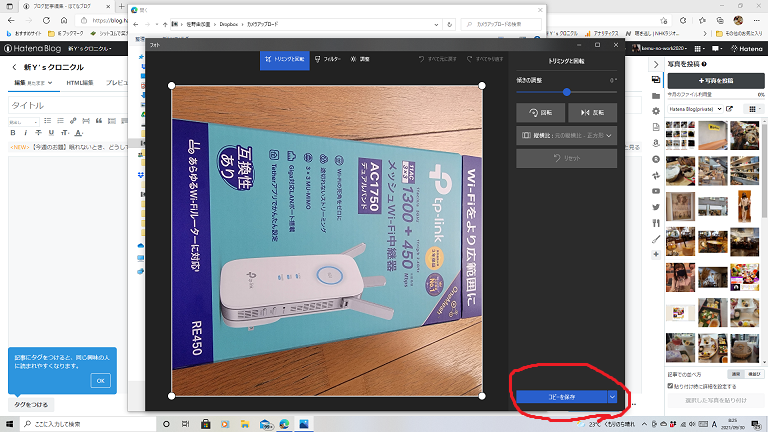The width and height of the screenshot is (768, 432).
Task: Open the grid view dropdown in the photo panel
Action: (x=754, y=109)
